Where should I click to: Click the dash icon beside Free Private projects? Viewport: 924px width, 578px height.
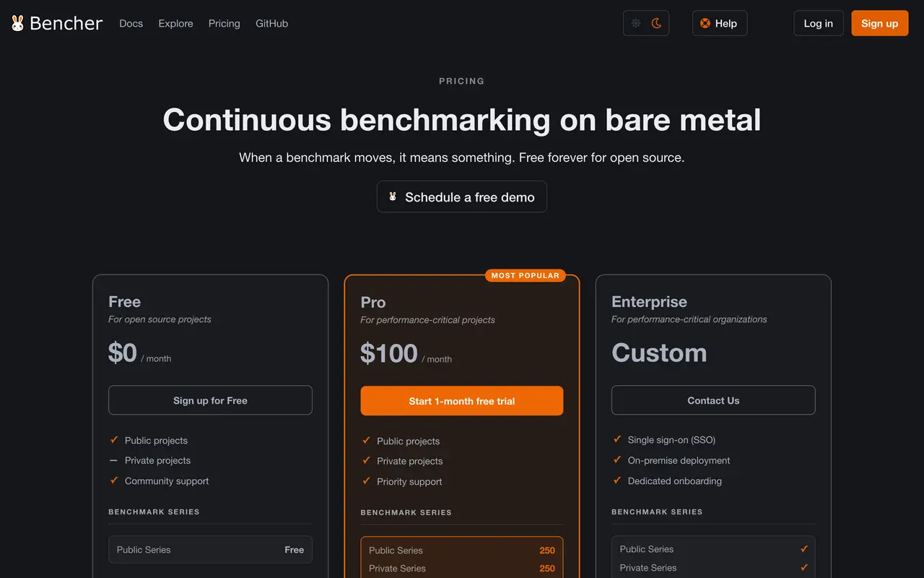tap(113, 460)
